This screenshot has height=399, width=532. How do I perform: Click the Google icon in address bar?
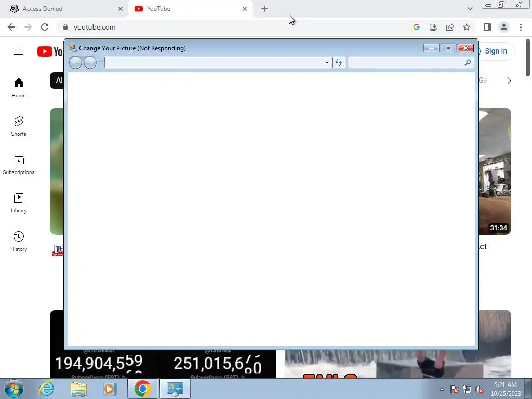tap(417, 27)
